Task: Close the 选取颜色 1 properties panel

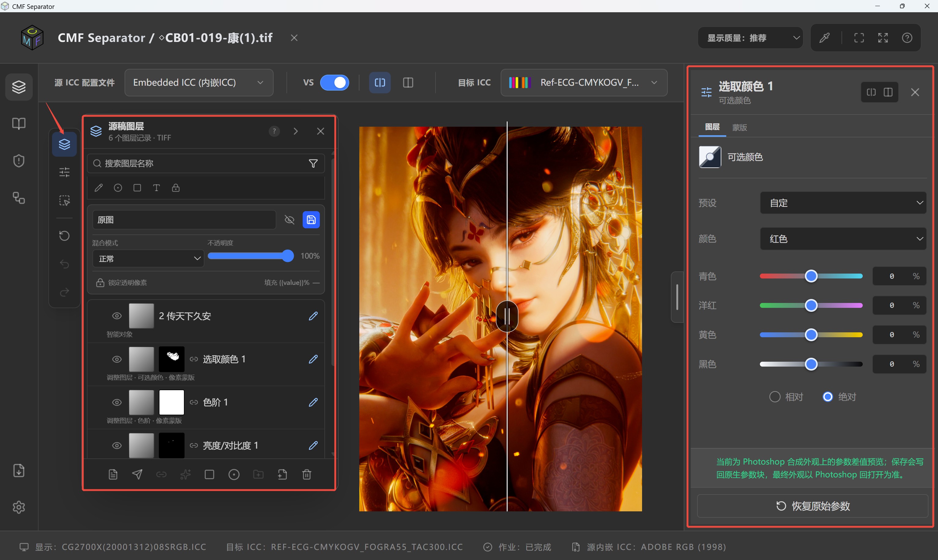Action: 915,92
